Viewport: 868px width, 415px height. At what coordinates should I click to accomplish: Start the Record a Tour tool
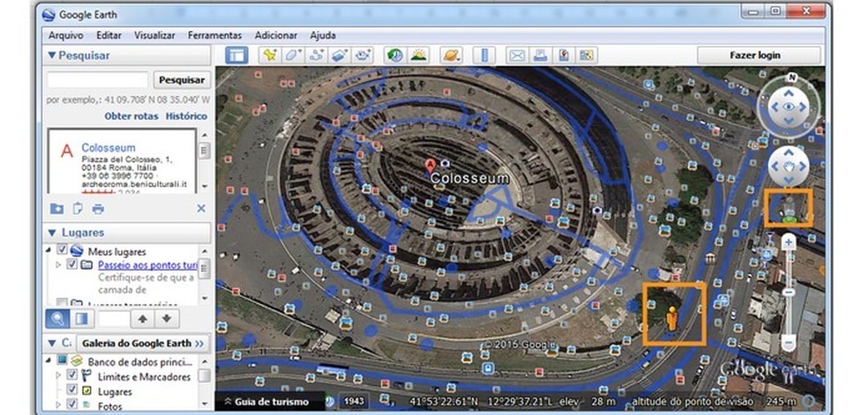(x=363, y=56)
